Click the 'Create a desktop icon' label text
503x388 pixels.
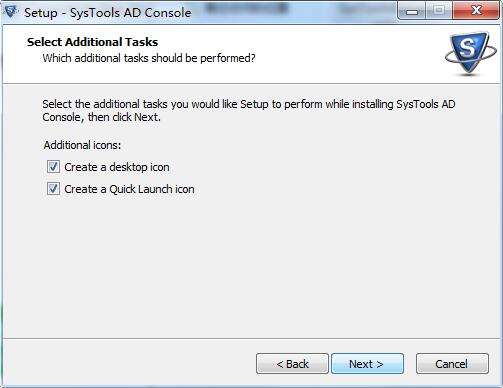click(x=117, y=167)
